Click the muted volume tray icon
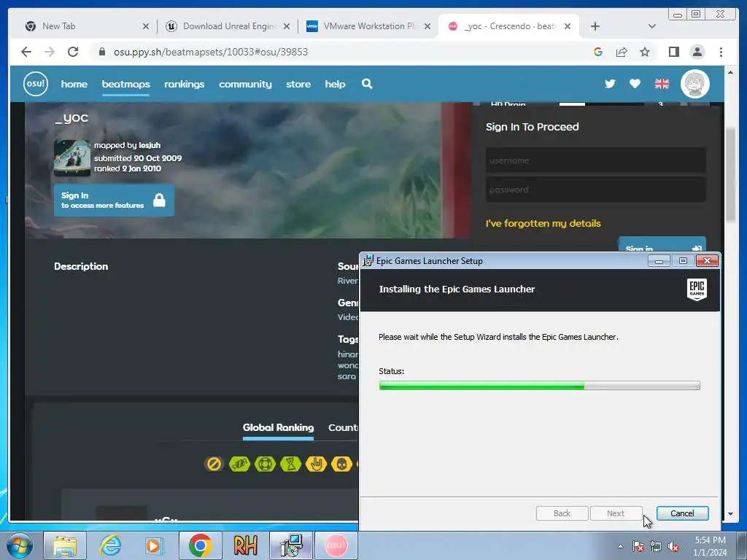This screenshot has height=560, width=747. point(673,546)
